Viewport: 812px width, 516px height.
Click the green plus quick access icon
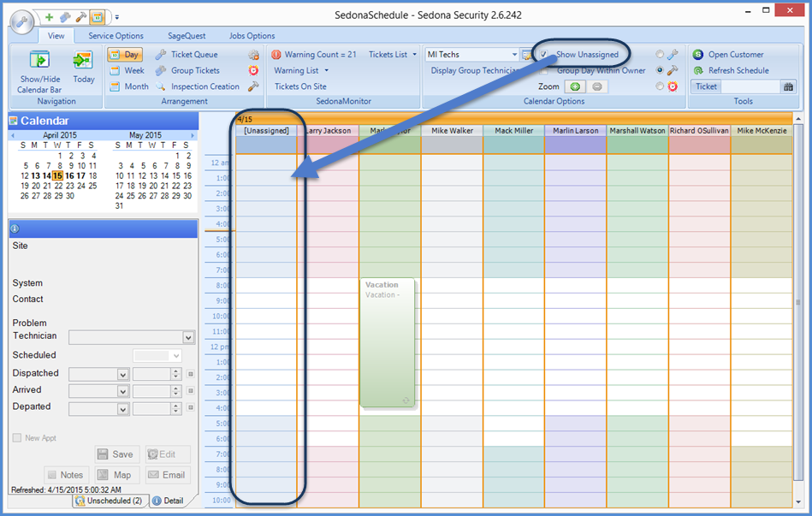coord(49,17)
